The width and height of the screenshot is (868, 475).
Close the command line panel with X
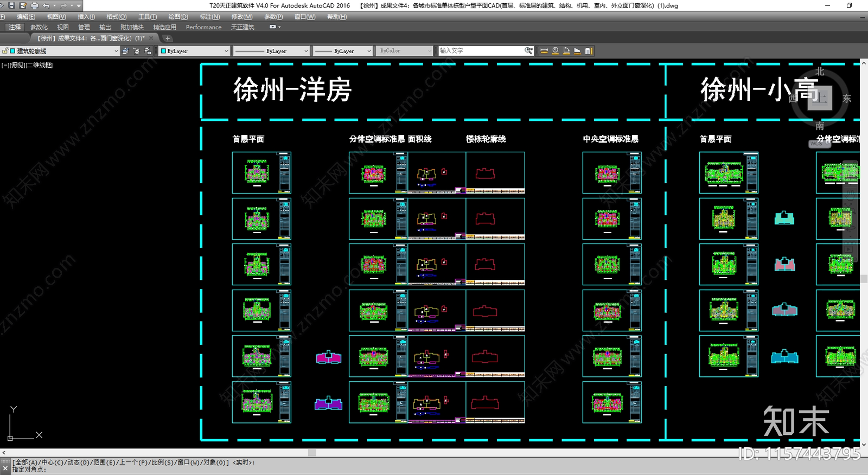(5, 468)
